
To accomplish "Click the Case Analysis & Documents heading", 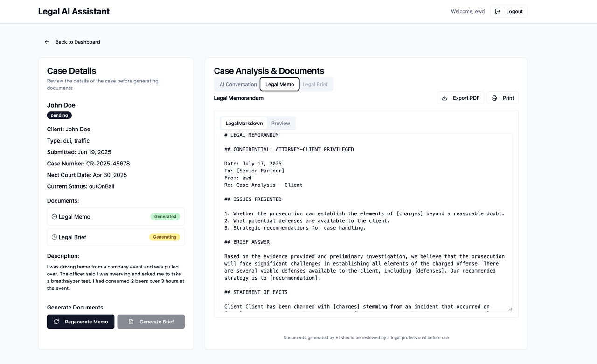I will point(269,71).
